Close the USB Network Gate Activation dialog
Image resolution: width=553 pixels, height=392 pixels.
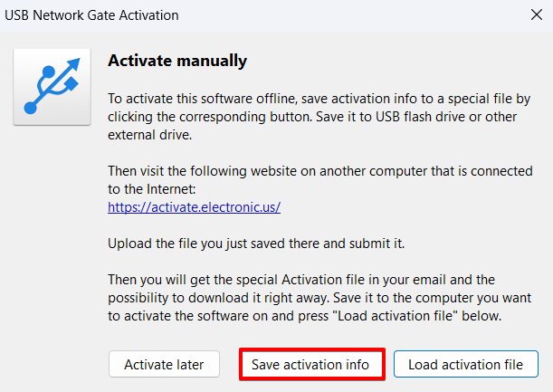(535, 15)
